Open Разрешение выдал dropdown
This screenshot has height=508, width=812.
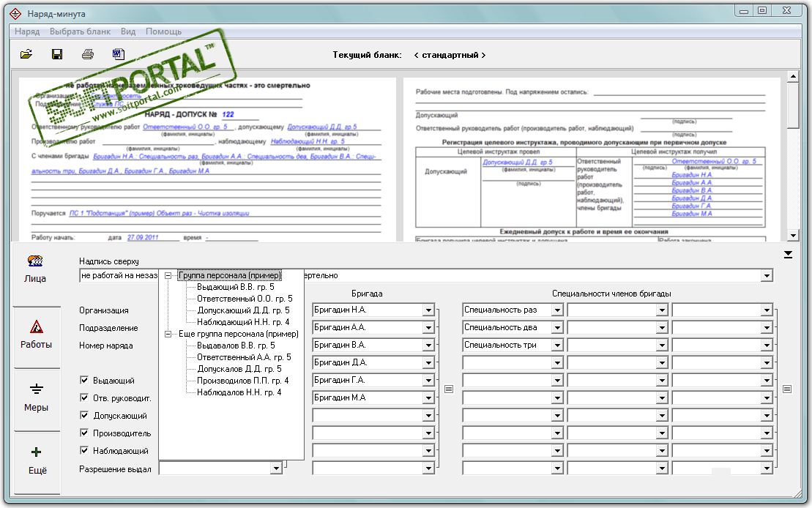[276, 468]
